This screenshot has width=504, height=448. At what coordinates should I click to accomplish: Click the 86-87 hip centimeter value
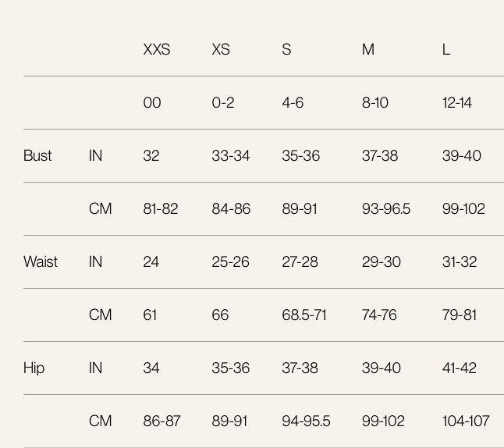click(x=162, y=421)
